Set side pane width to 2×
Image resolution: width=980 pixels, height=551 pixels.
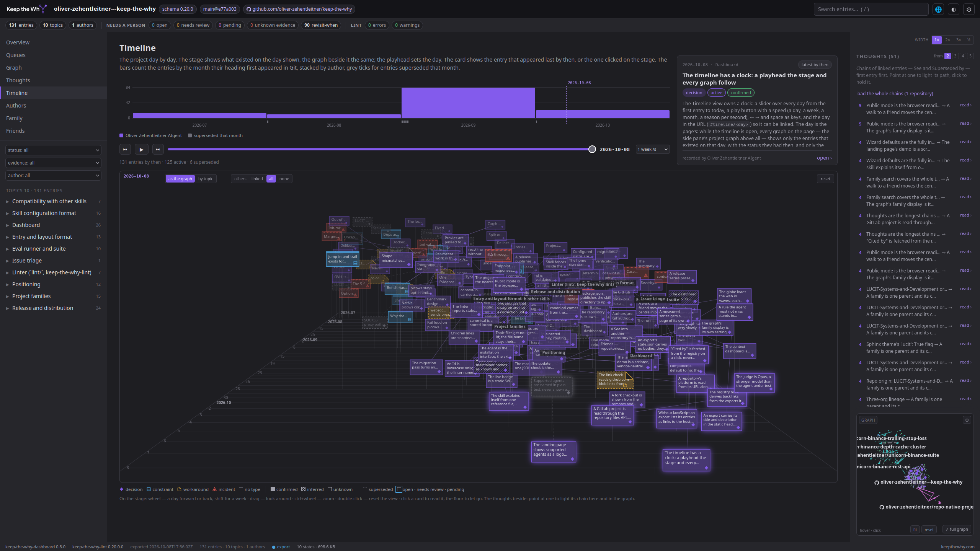[x=947, y=40]
